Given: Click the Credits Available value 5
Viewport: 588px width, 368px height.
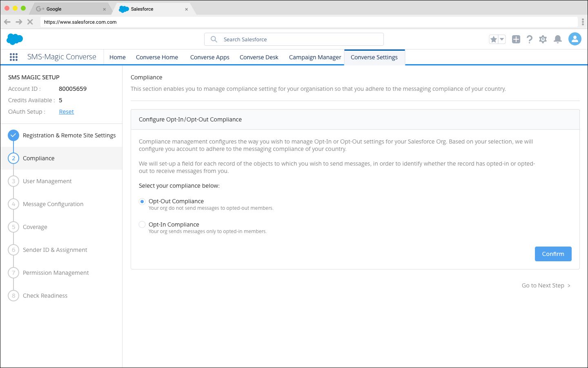Looking at the screenshot, I should (x=60, y=100).
